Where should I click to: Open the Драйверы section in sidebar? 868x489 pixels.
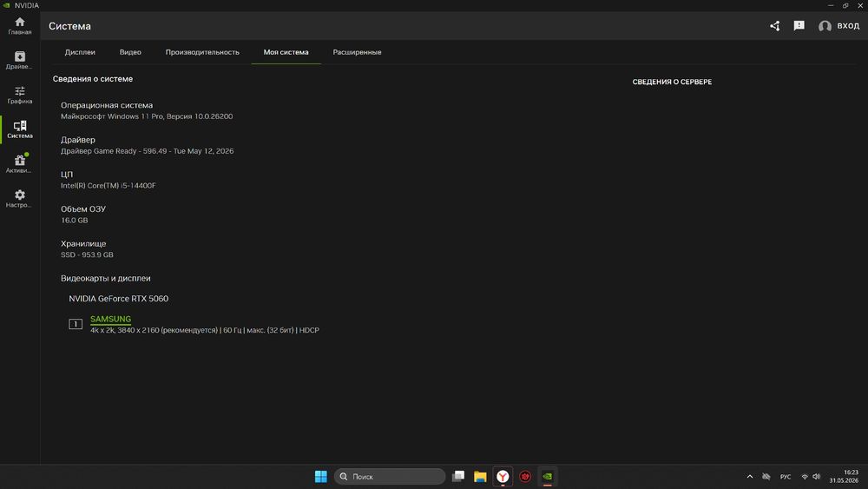[19, 60]
